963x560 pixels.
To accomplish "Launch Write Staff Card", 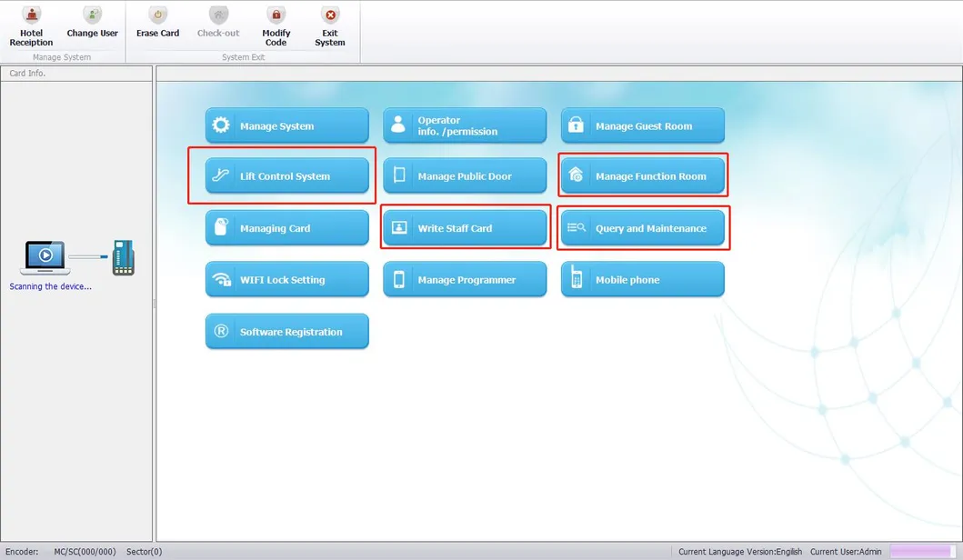I will point(465,228).
